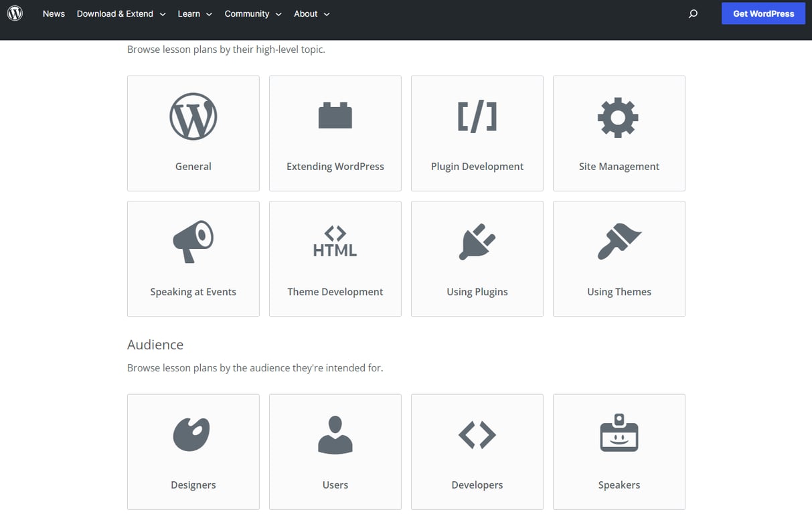Click the calendar icon for Extending WordPress

pyautogui.click(x=335, y=114)
